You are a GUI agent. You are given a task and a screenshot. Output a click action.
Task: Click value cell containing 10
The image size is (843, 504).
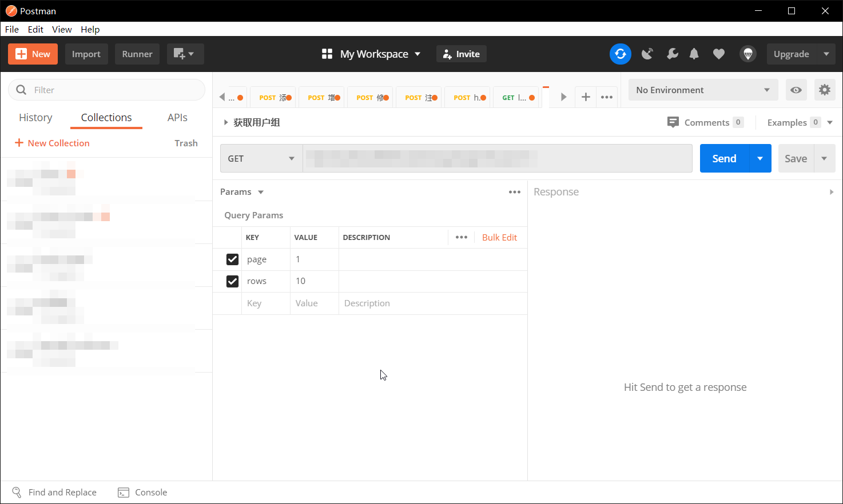315,281
